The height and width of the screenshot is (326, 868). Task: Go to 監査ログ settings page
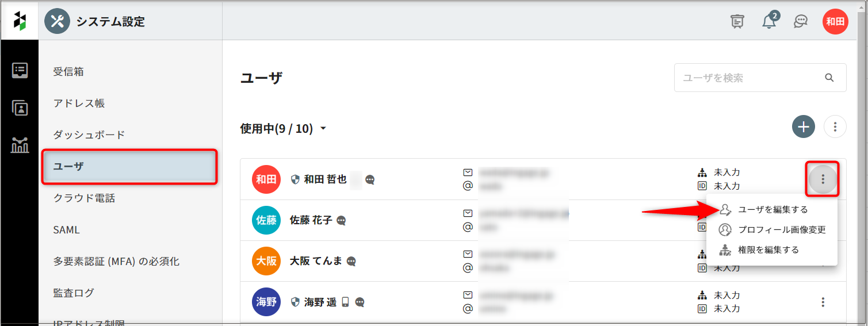point(74,293)
